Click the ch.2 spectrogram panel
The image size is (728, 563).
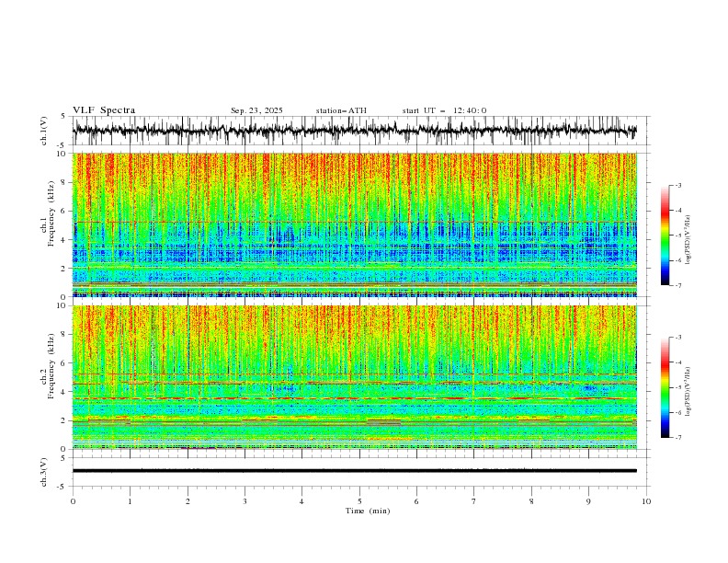point(355,377)
